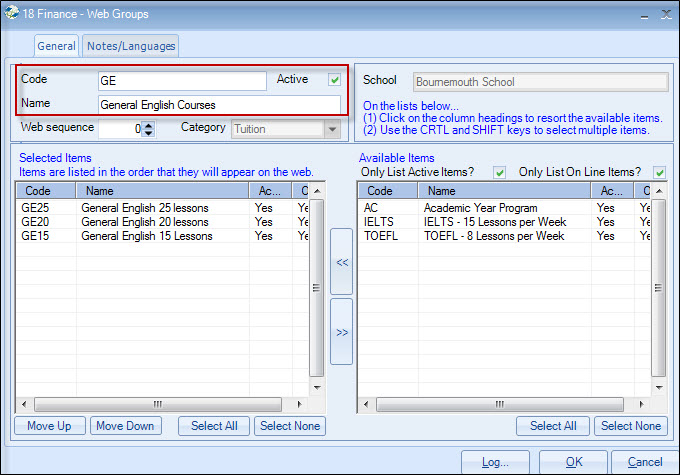Uncheck Only List Active Items checkbox
680x475 pixels.
point(499,172)
